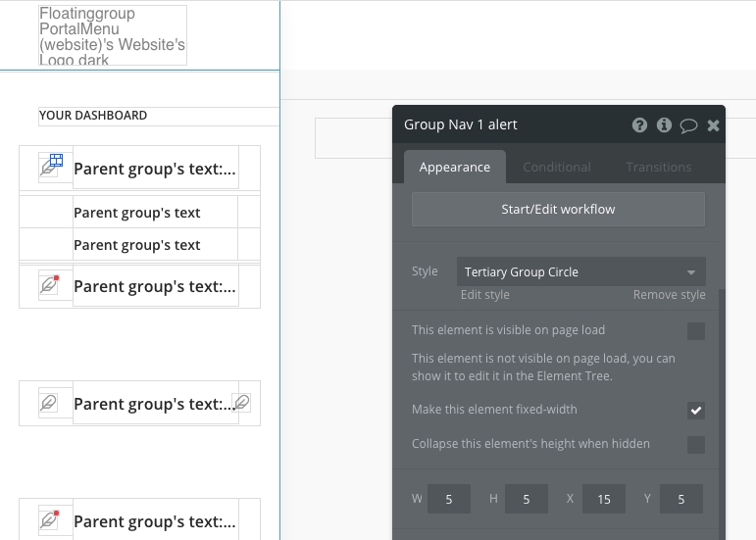Close the Group Nav 1 alert panel

click(x=713, y=125)
